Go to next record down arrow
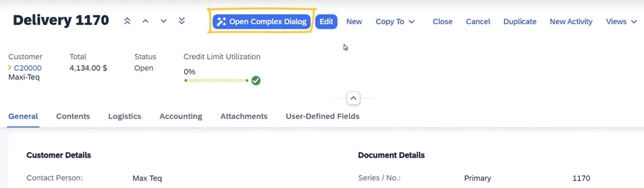The width and height of the screenshot is (644, 188). coord(163,21)
